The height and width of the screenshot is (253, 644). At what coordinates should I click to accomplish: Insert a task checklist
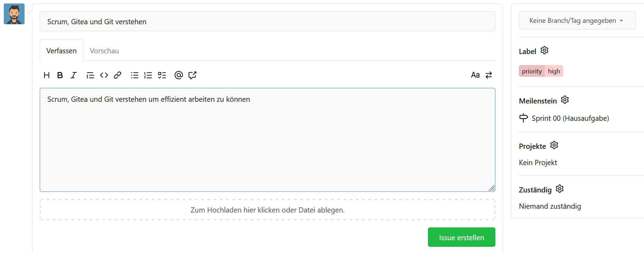click(x=162, y=75)
